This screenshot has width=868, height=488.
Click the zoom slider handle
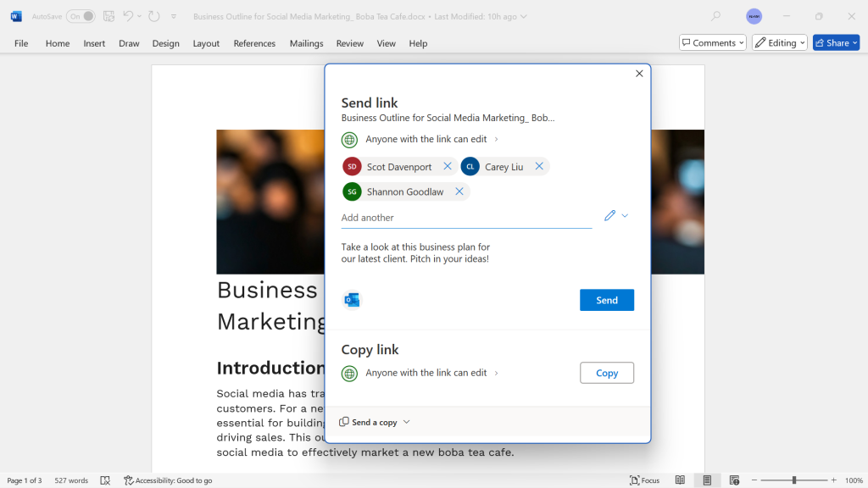pos(793,480)
